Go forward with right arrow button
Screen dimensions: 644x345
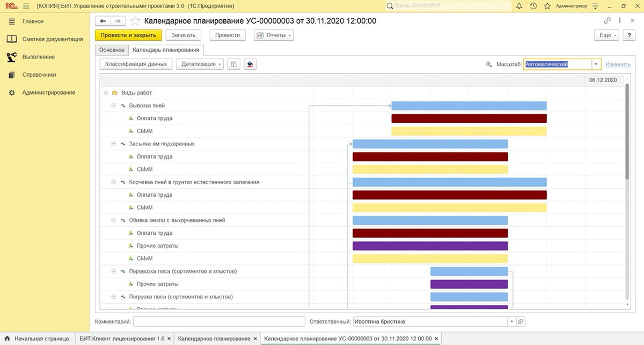coord(118,21)
